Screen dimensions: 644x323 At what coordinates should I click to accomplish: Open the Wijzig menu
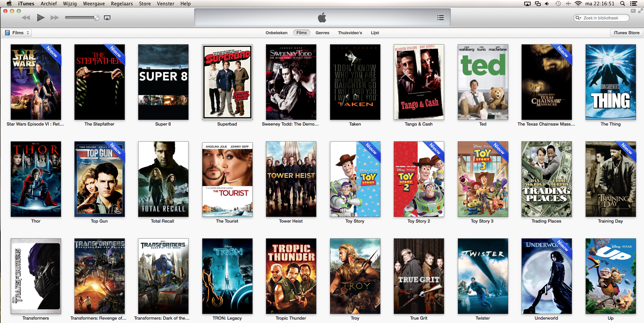point(70,4)
